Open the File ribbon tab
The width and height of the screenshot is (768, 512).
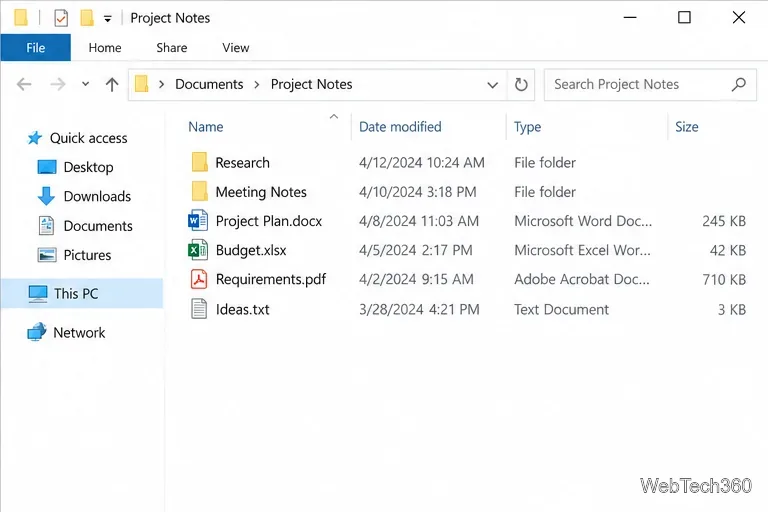coord(36,48)
